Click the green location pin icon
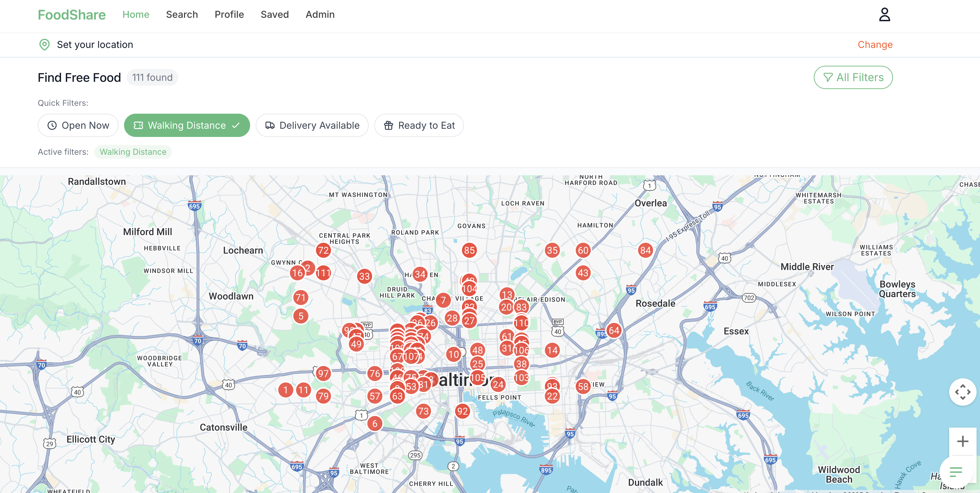 (x=45, y=45)
